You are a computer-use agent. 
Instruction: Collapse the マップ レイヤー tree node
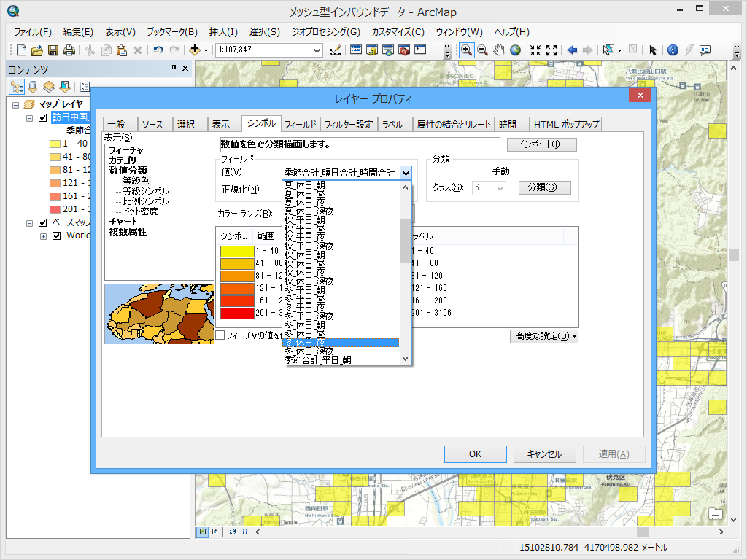pos(16,105)
